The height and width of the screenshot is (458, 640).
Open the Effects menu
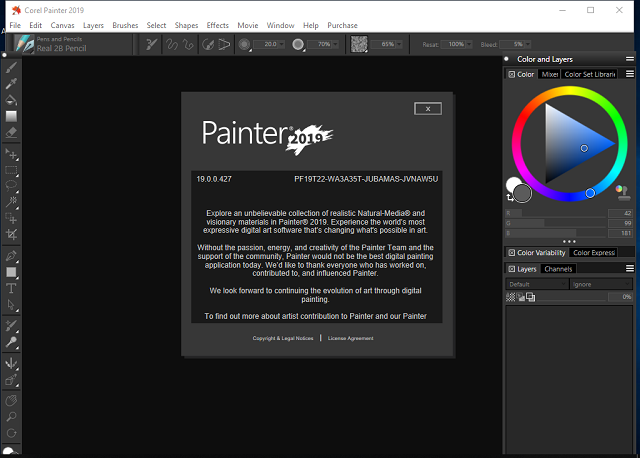[x=218, y=25]
